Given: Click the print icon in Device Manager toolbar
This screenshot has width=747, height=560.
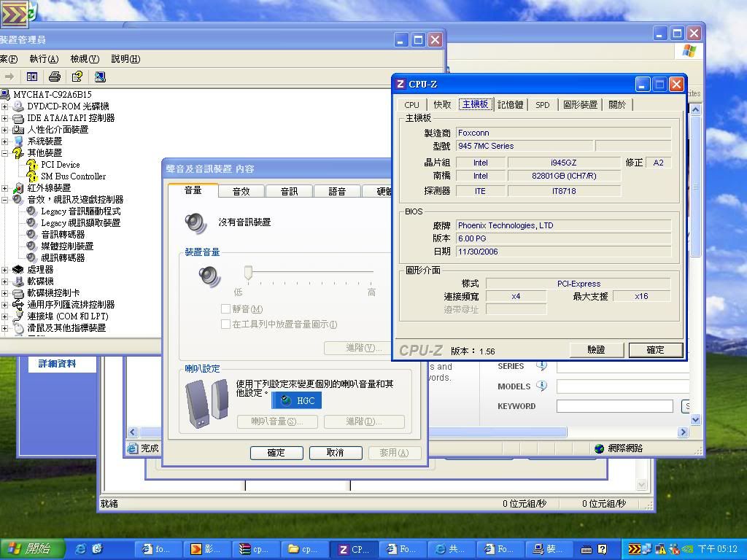Looking at the screenshot, I should pos(54,77).
